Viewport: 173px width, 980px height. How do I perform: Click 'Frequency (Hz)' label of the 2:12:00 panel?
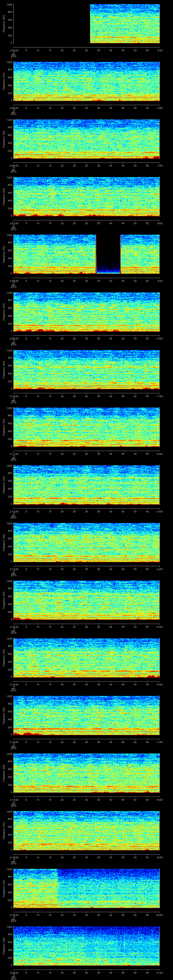coord(4,485)
